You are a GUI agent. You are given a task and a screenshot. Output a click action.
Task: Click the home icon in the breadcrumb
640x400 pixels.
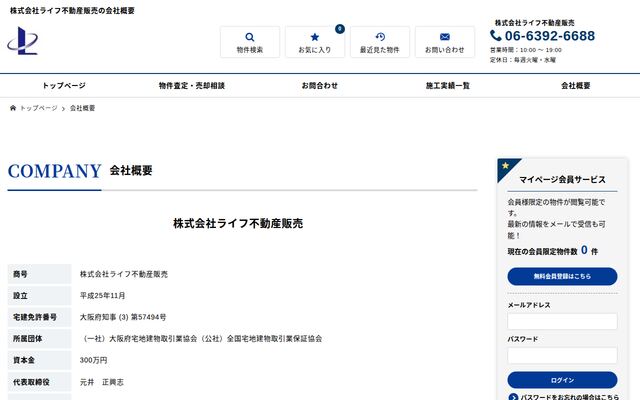13,108
